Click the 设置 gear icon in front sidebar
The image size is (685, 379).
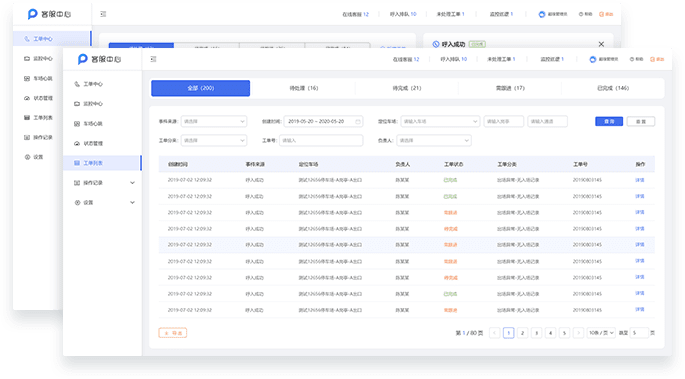coord(77,203)
